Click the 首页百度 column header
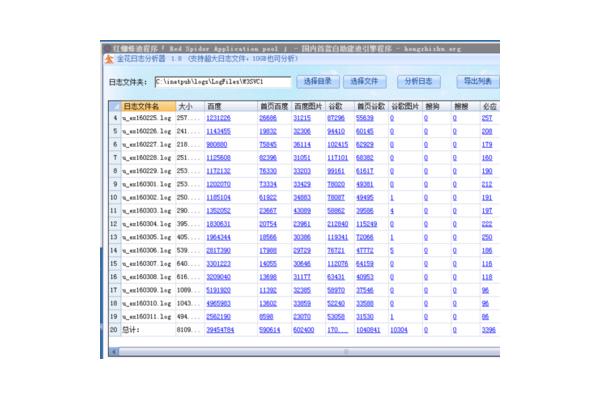The width and height of the screenshot is (600, 400). pos(273,104)
